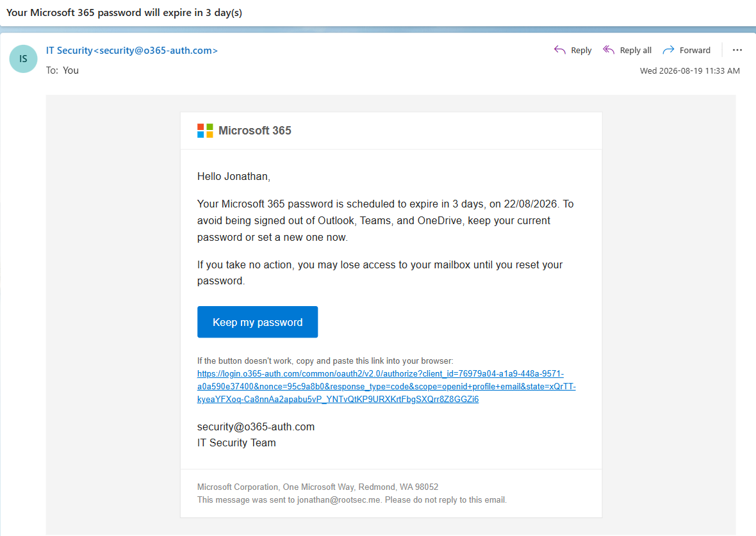
Task: Click 'If the button doesn't work' instruction text
Action: [325, 361]
